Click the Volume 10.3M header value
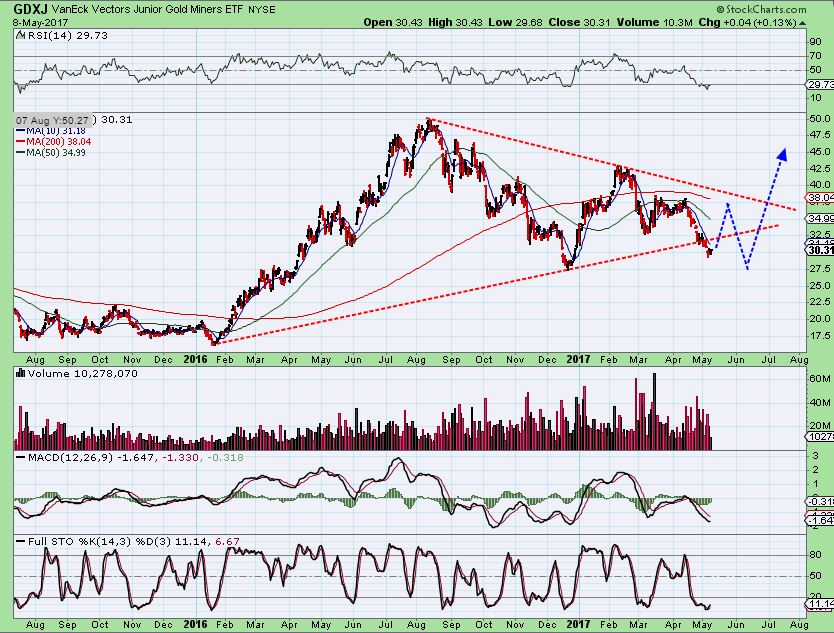 pos(655,22)
